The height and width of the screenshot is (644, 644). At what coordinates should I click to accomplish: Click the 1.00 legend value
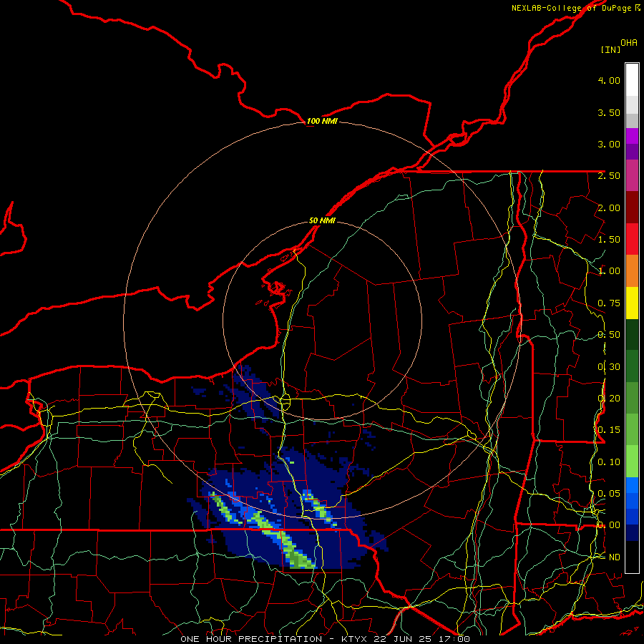coord(609,271)
